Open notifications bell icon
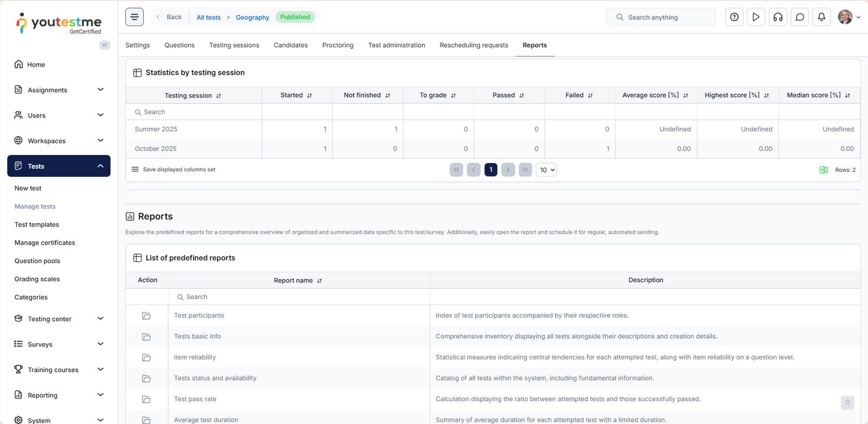Screen dimensions: 868x424 coord(821,17)
